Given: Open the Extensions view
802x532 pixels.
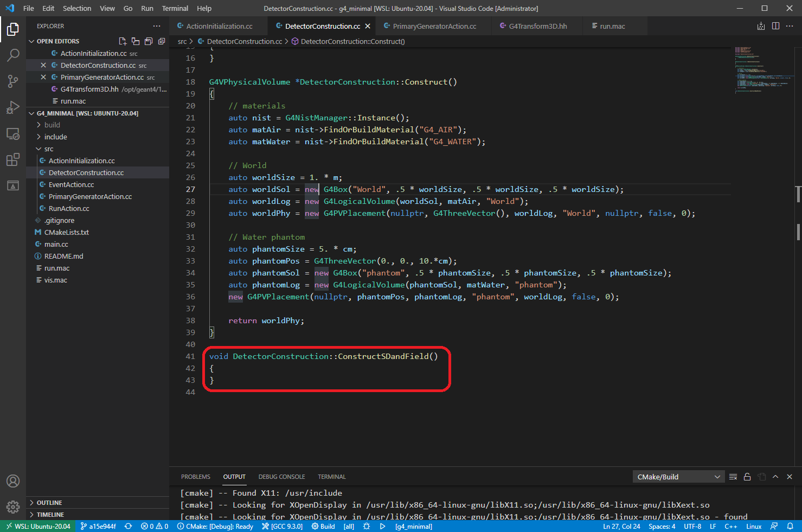Looking at the screenshot, I should click(13, 160).
